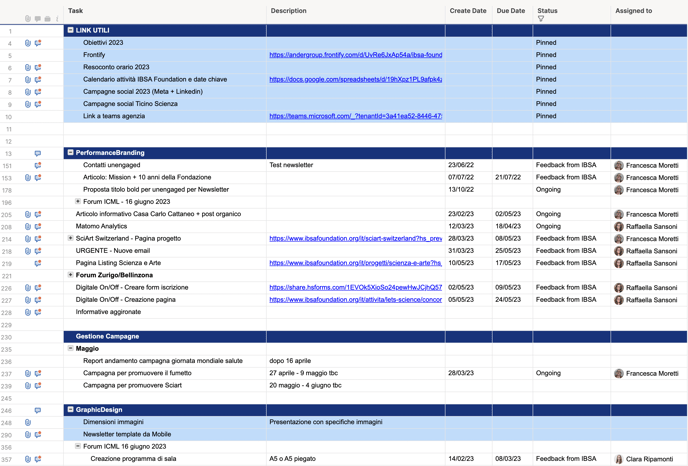Viewport: 688px width, 466px height.
Task: Open comments for Calendario attività IBSA Foundation row
Action: pos(38,80)
